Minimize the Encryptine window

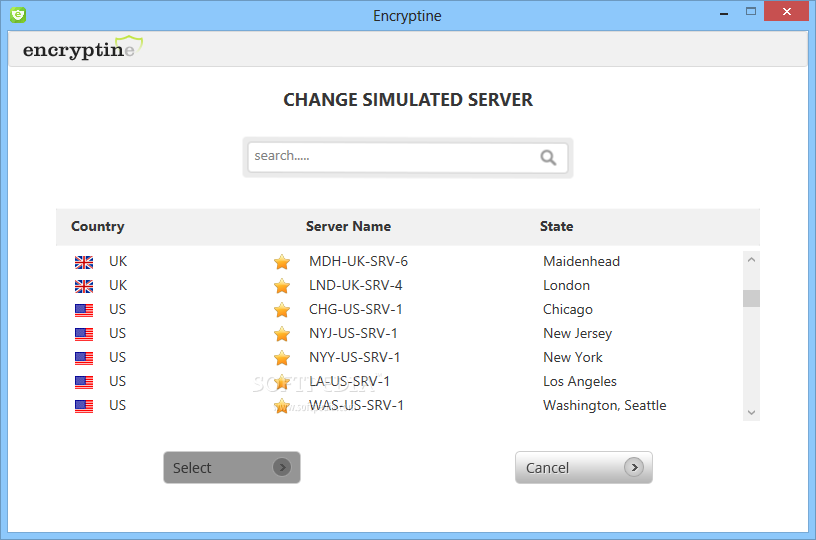723,12
